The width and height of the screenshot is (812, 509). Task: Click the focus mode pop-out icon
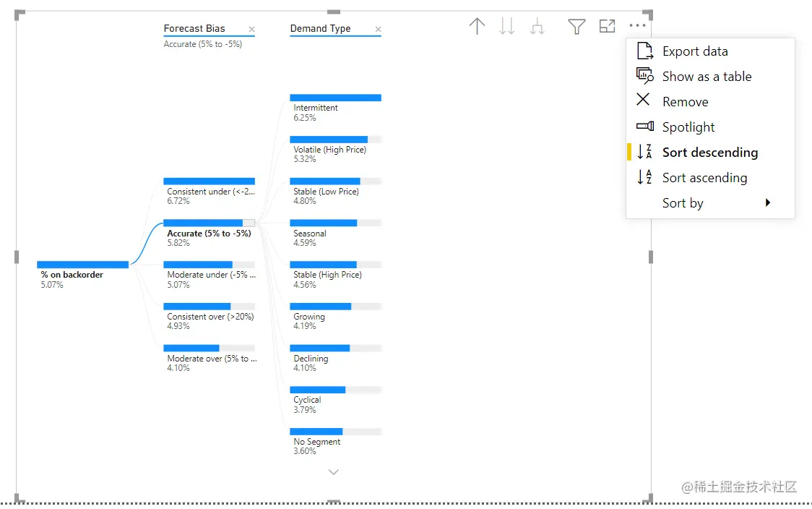607,26
